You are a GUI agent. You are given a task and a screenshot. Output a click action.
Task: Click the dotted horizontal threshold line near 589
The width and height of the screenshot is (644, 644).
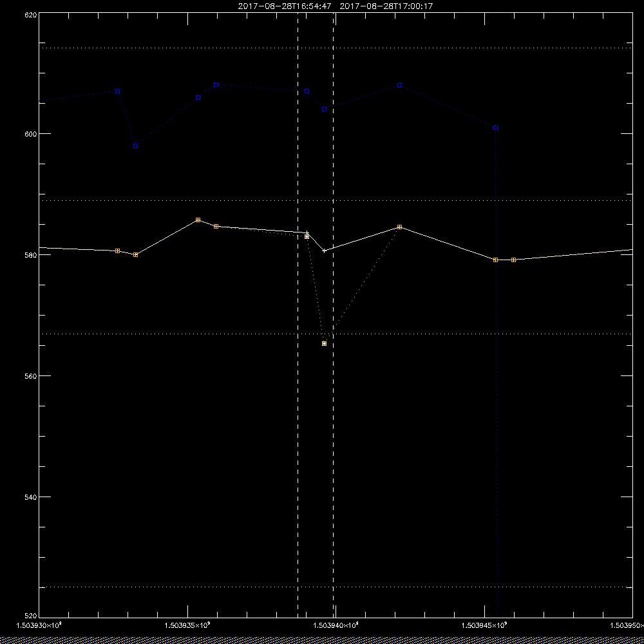coord(336,201)
